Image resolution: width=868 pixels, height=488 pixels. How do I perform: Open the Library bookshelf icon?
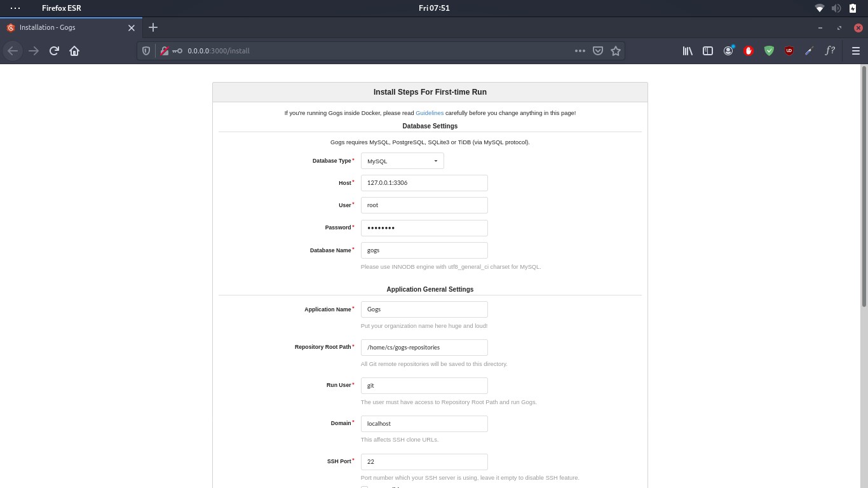point(688,51)
